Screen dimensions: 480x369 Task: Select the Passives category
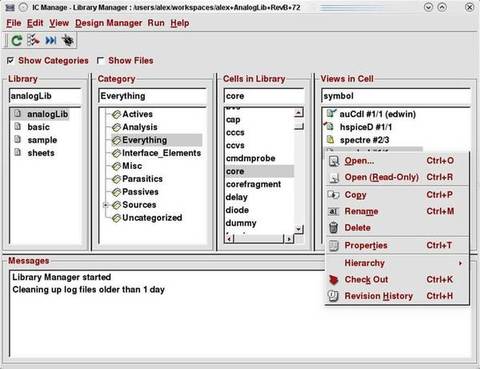point(140,192)
